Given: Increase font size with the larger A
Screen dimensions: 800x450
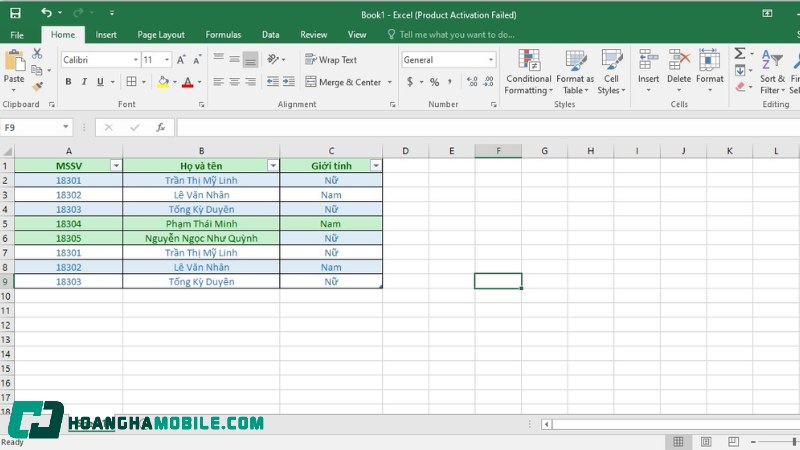Looking at the screenshot, I should pyautogui.click(x=181, y=60).
